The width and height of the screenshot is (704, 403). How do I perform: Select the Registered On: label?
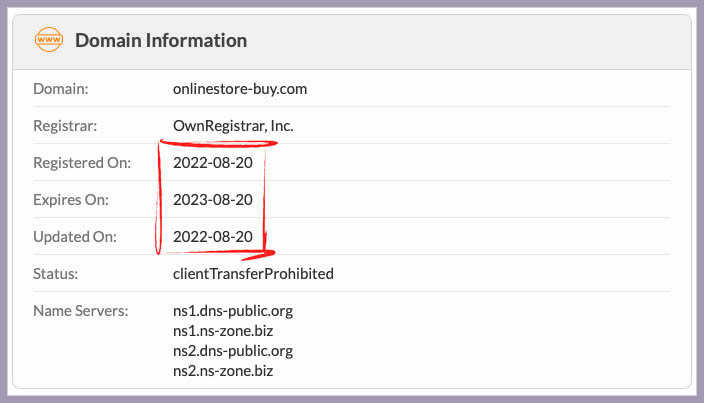click(x=82, y=163)
